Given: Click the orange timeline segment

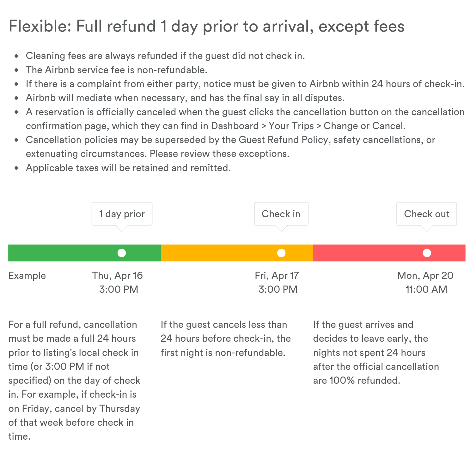Looking at the screenshot, I should click(221, 253).
